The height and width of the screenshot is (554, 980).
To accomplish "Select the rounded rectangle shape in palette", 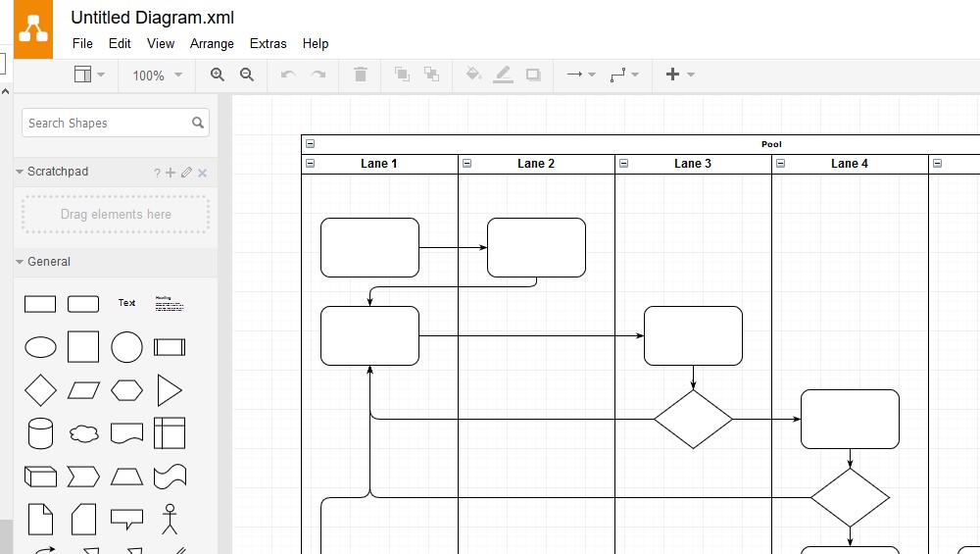I will [83, 305].
